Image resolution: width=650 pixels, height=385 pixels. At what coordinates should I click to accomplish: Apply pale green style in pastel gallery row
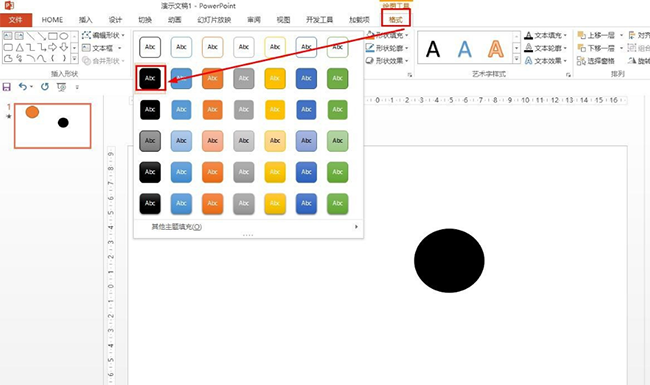pyautogui.click(x=337, y=140)
